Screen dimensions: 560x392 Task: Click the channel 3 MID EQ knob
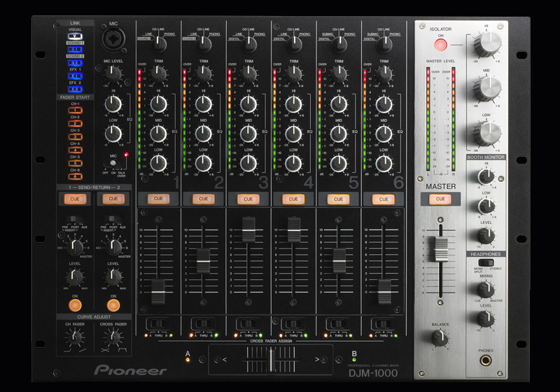click(x=248, y=134)
